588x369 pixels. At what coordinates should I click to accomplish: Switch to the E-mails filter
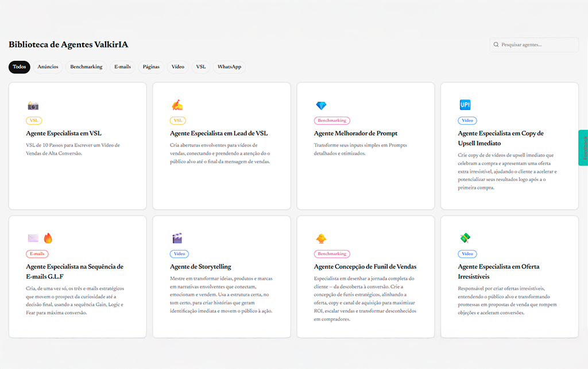(123, 67)
